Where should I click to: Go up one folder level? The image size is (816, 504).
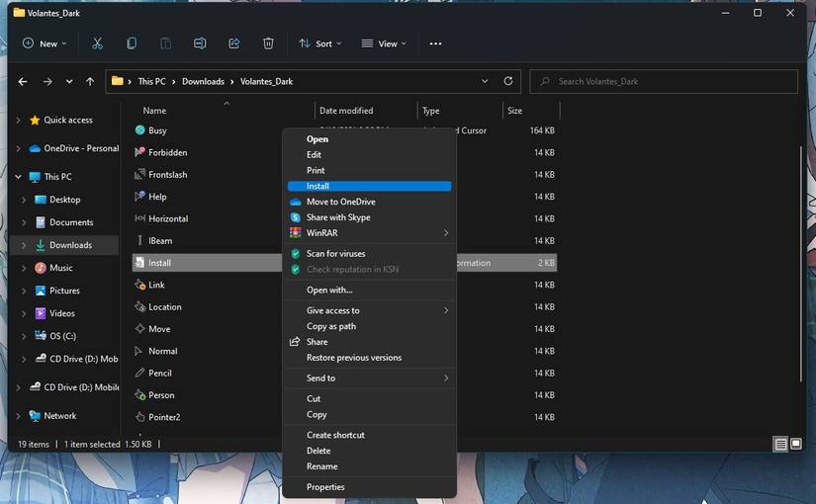(90, 81)
